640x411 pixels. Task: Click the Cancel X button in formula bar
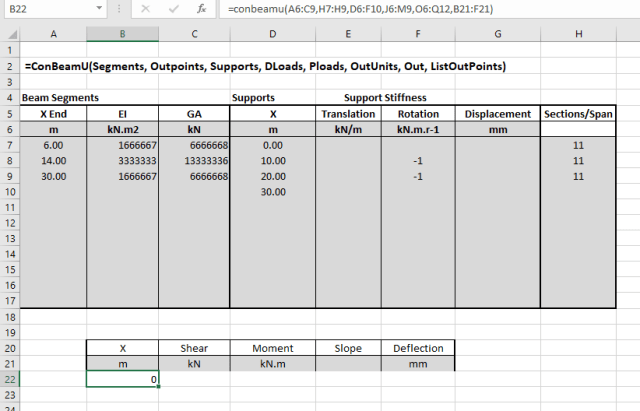pos(146,9)
